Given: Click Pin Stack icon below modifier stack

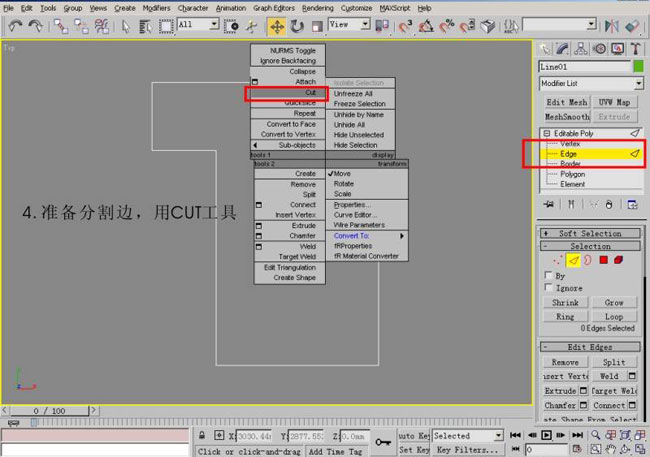Looking at the screenshot, I should click(x=549, y=204).
